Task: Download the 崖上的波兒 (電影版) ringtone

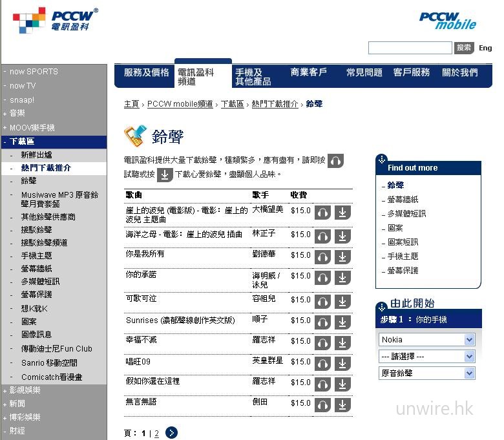Action: point(342,213)
